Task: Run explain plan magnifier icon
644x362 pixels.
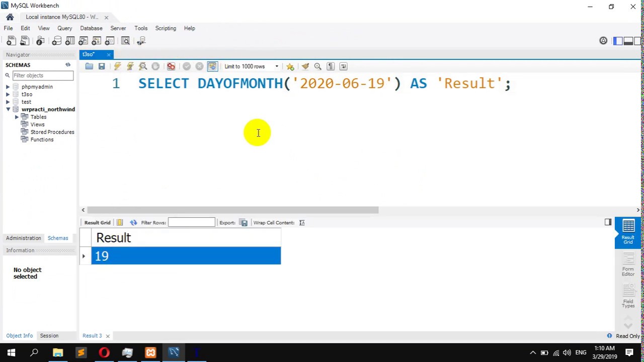Action: tap(143, 66)
